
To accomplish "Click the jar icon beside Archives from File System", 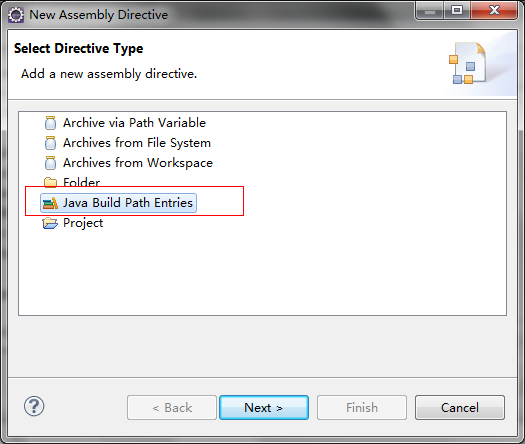I will point(51,143).
